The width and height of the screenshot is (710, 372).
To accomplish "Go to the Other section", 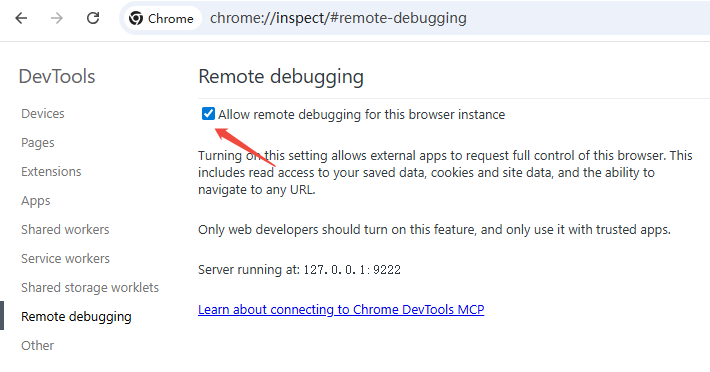I will [38, 345].
